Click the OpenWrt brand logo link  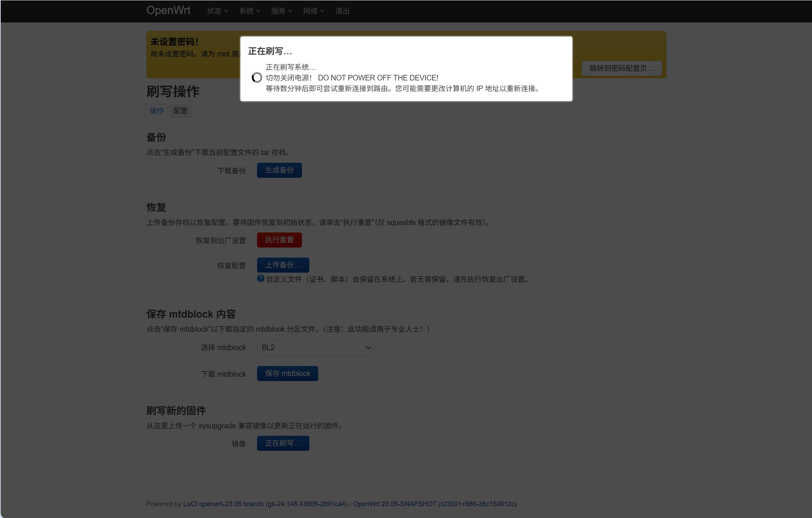[168, 10]
